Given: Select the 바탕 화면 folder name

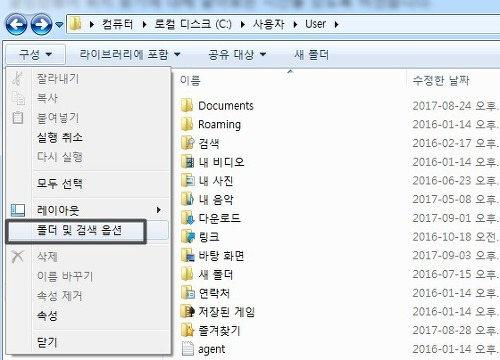Looking at the screenshot, I should [x=221, y=256].
